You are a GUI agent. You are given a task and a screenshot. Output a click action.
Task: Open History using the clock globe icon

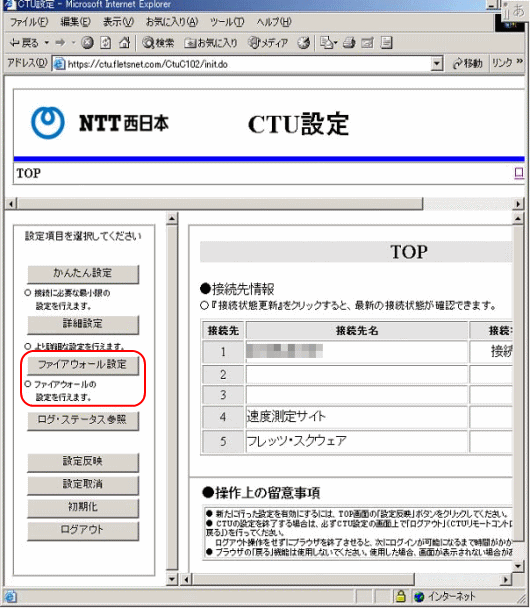304,43
